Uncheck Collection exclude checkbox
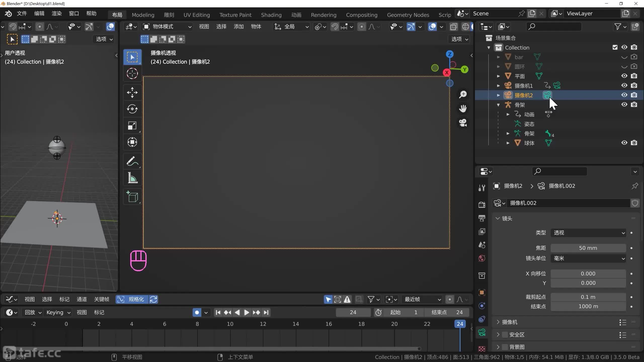Image resolution: width=644 pixels, height=362 pixels. pos(615,47)
